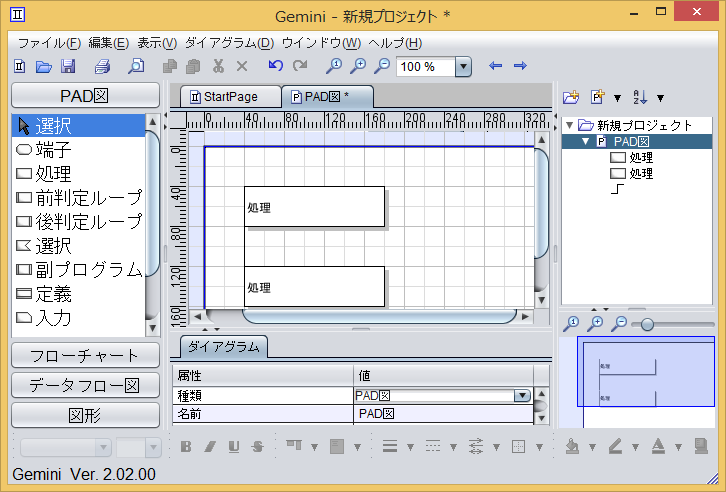The image size is (726, 492).
Task: Click the Copy toolbar icon
Action: 170,66
